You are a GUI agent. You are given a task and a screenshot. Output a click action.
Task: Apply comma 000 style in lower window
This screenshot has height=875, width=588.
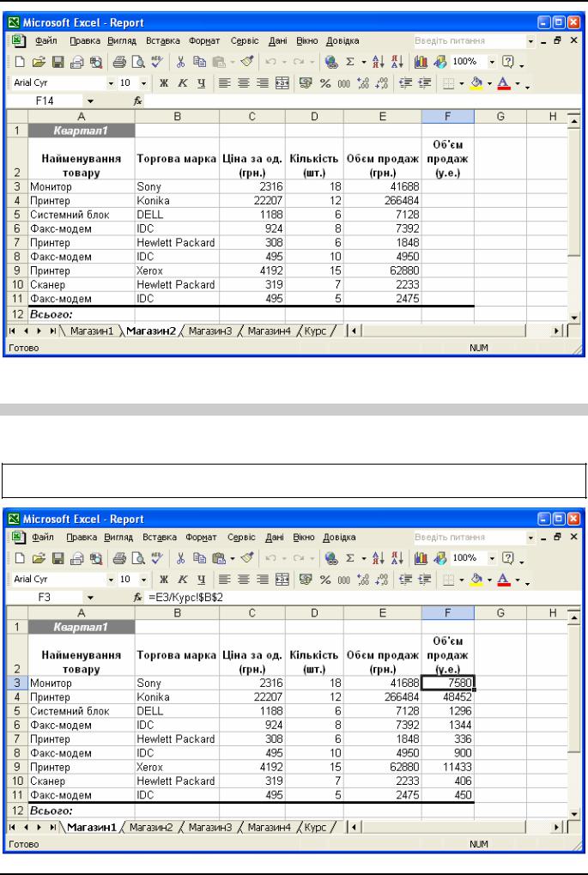(344, 580)
